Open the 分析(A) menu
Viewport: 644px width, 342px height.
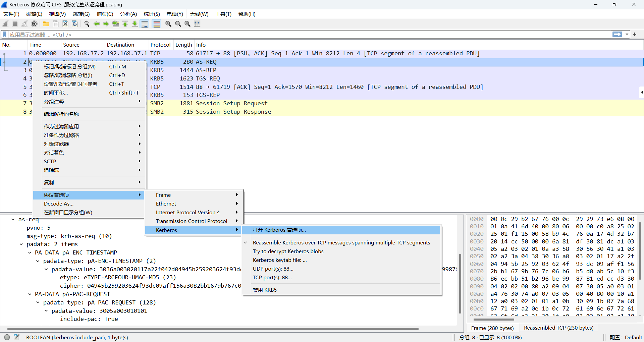coord(128,14)
